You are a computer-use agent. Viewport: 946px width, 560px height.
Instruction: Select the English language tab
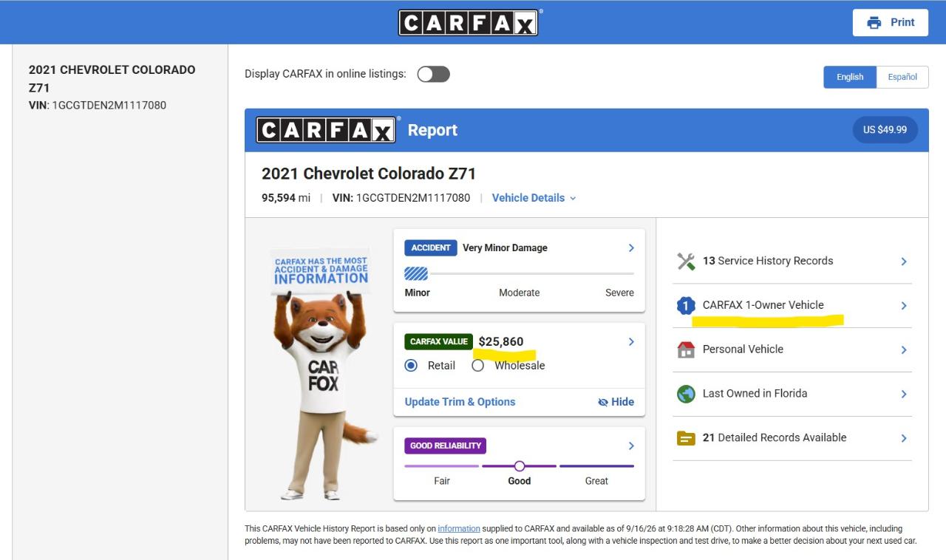pyautogui.click(x=850, y=77)
